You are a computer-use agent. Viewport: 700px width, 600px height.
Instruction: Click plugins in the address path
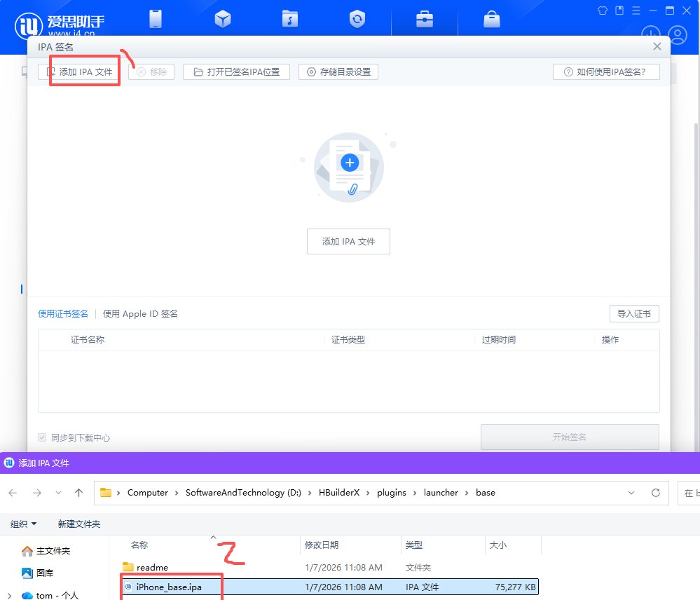pyautogui.click(x=392, y=493)
